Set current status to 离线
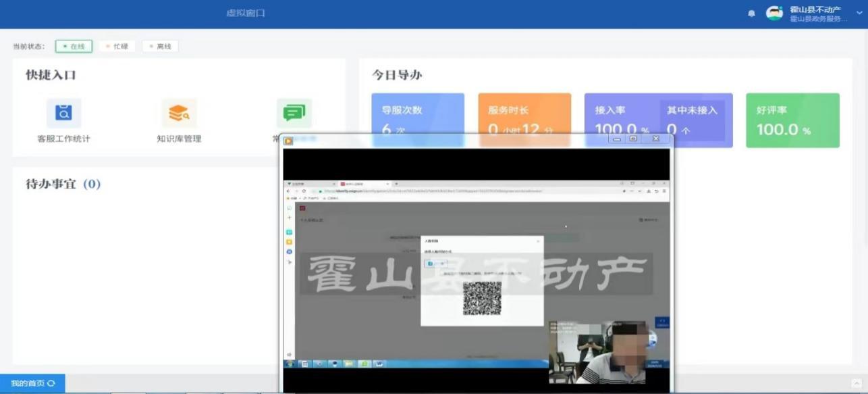868x394 pixels. tap(160, 47)
